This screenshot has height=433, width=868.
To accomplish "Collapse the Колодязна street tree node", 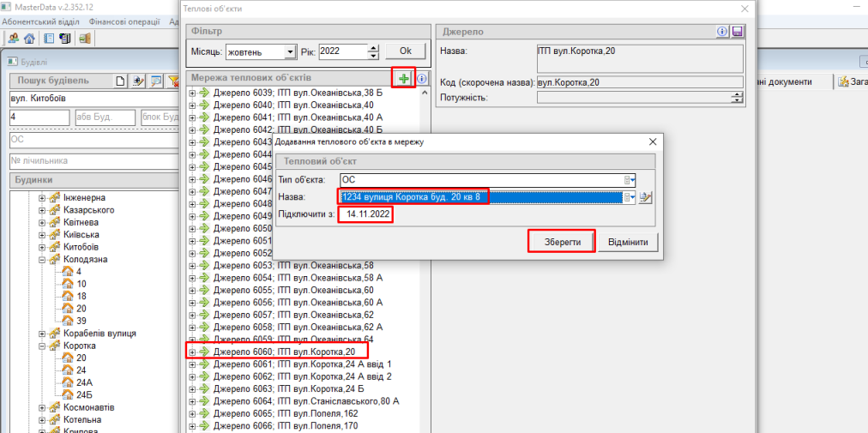I will [x=42, y=259].
